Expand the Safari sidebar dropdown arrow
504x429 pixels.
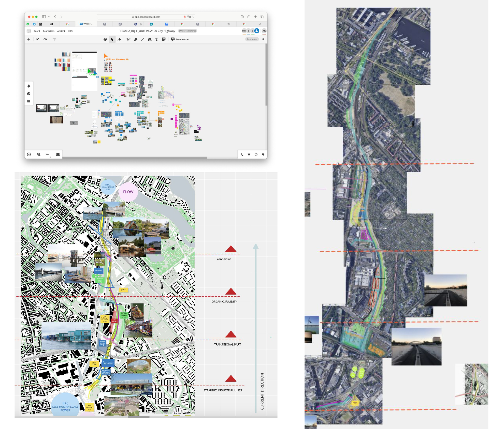pyautogui.click(x=49, y=17)
